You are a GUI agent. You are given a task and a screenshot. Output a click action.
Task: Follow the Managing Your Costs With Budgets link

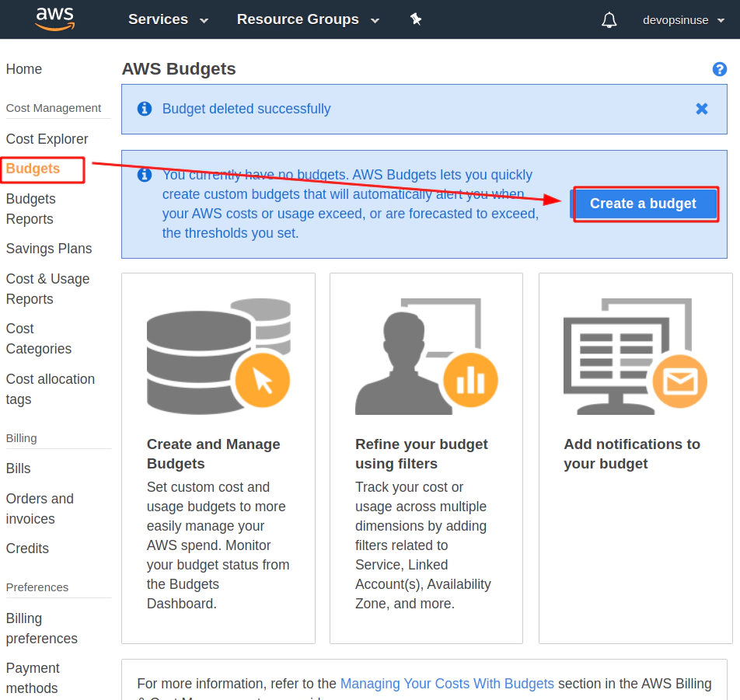pyautogui.click(x=447, y=684)
